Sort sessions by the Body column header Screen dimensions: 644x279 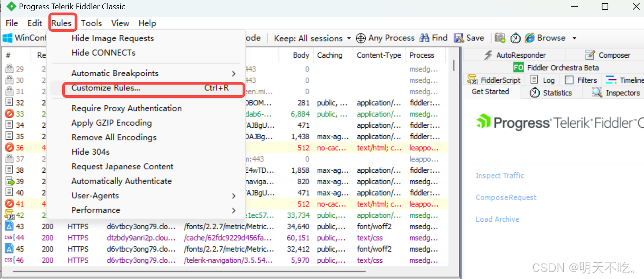[x=297, y=55]
